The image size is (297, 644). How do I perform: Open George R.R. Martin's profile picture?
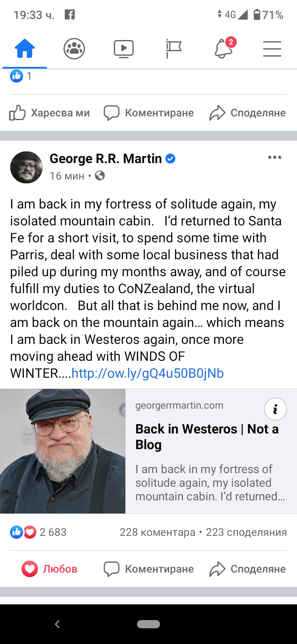[x=26, y=167]
